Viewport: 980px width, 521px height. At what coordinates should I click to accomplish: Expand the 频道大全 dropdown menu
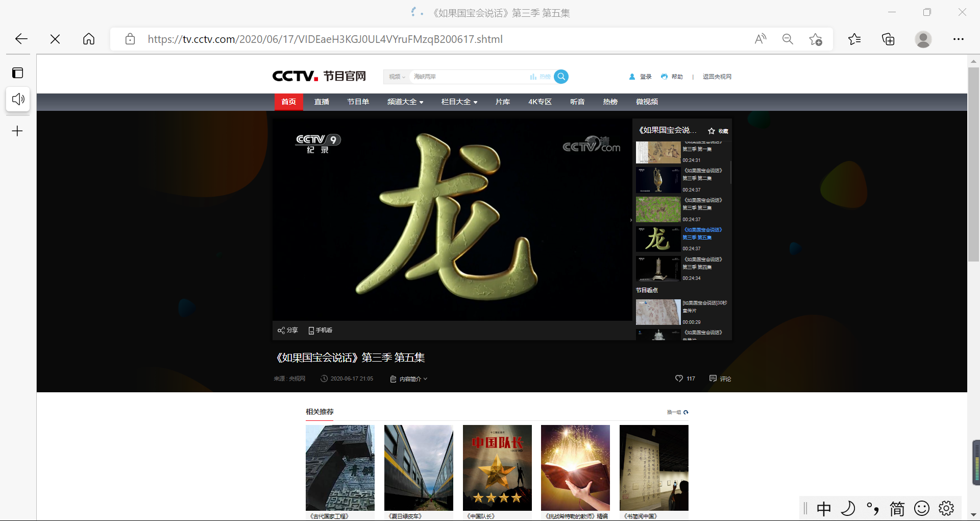click(405, 102)
